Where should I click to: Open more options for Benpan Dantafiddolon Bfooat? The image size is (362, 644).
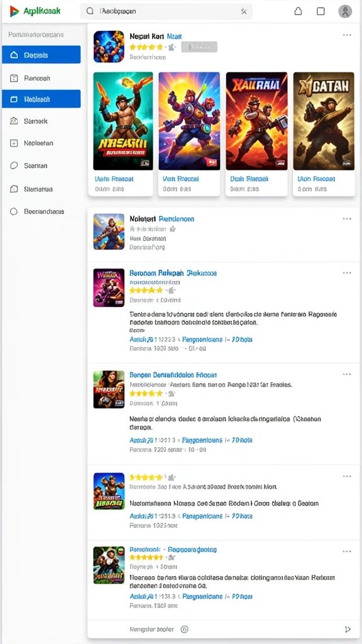coord(347,375)
